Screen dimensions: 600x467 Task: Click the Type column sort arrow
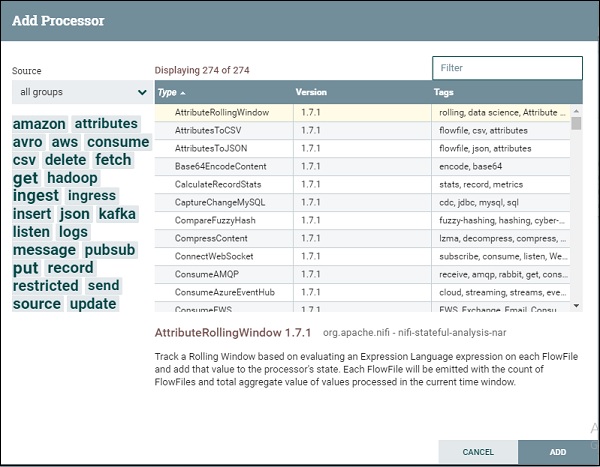(x=182, y=93)
